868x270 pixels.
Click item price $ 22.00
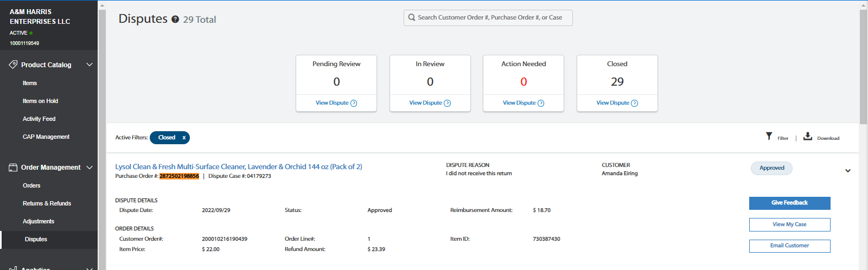point(210,249)
